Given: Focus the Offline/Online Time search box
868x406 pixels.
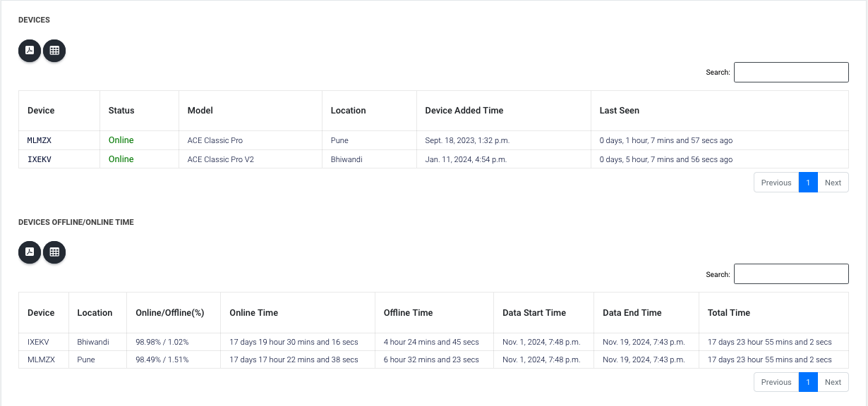Looking at the screenshot, I should tap(790, 274).
